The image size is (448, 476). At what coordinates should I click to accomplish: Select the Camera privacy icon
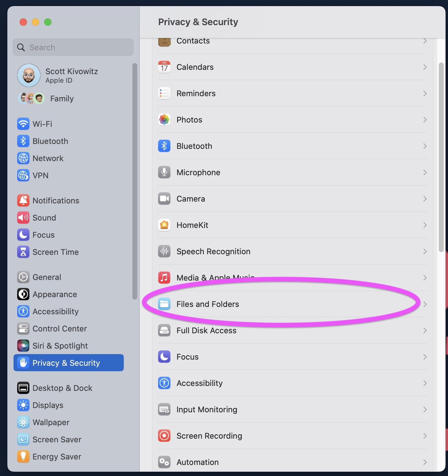164,198
